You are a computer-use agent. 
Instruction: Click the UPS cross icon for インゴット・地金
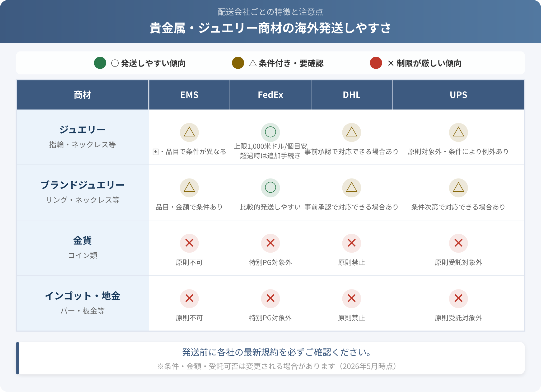tap(458, 299)
